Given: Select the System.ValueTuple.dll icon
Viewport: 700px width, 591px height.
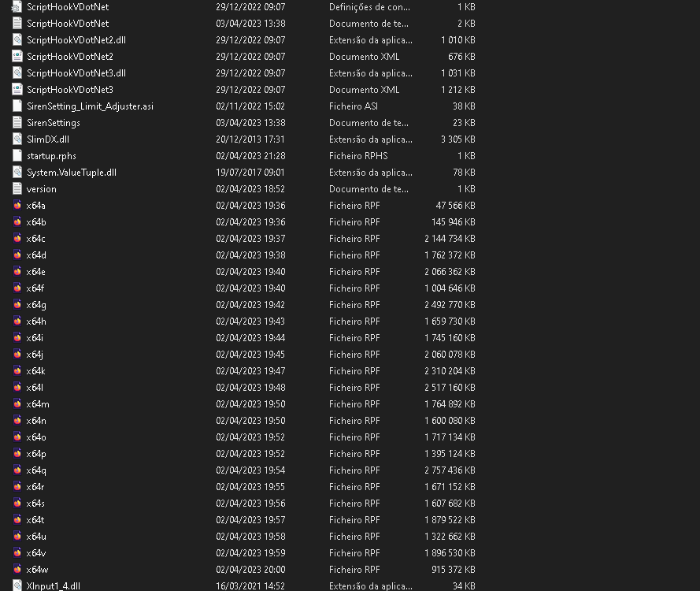Looking at the screenshot, I should point(17,173).
